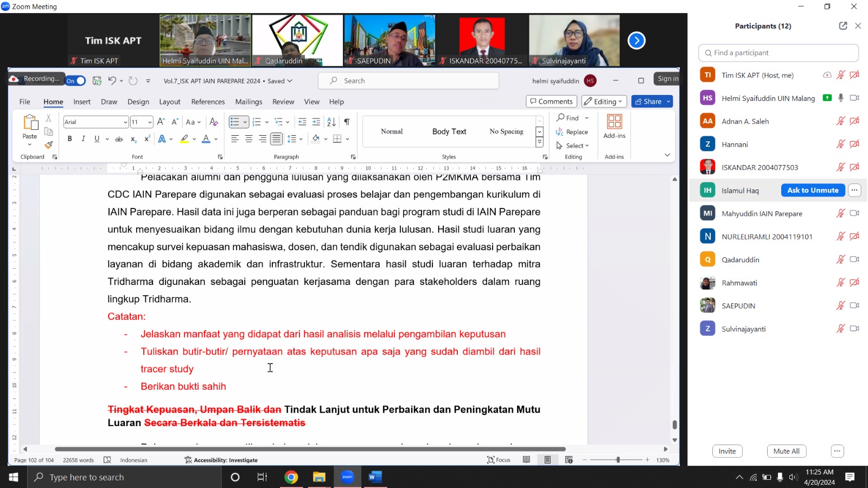Apply italic formatting in the ribbon
868x488 pixels.
[x=83, y=139]
